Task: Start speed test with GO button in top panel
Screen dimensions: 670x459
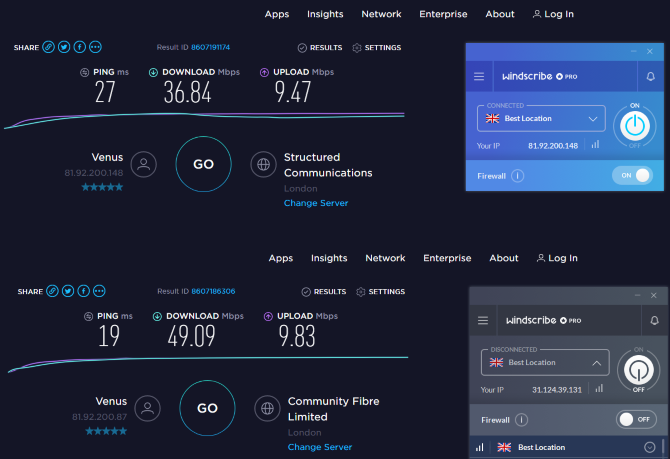Action: tap(203, 164)
